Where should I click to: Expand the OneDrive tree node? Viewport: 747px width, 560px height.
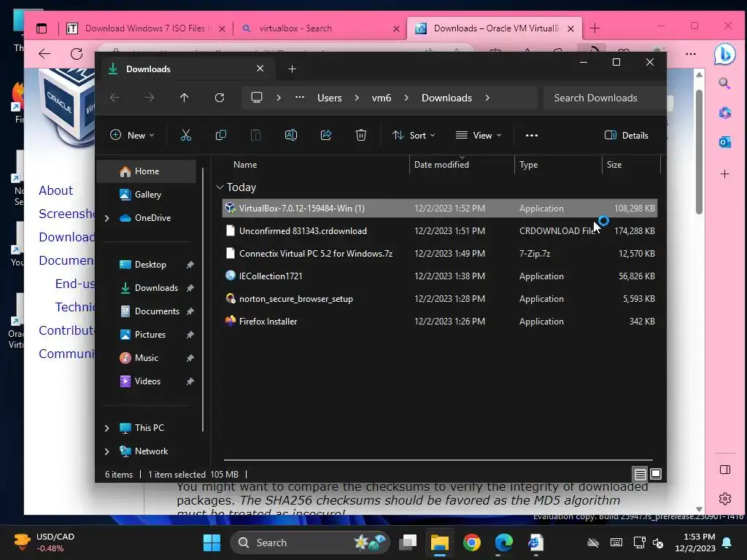pos(107,218)
